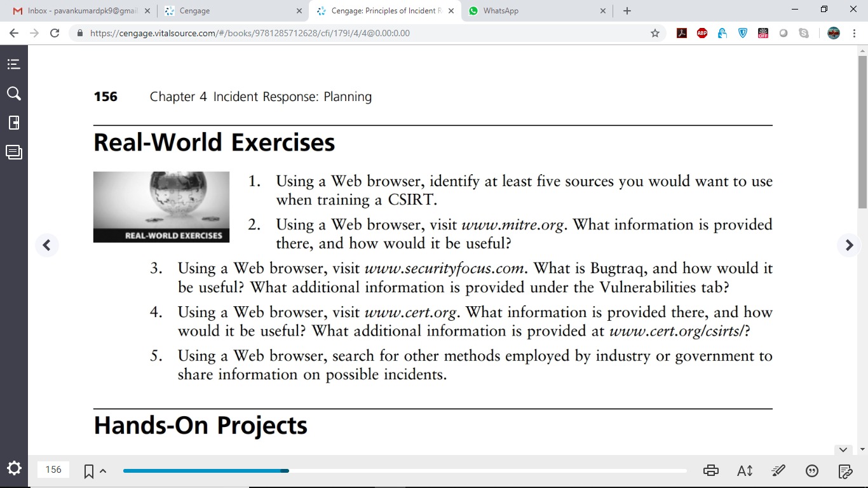Click the citation quote icon
This screenshot has width=868, height=488.
pos(811,471)
